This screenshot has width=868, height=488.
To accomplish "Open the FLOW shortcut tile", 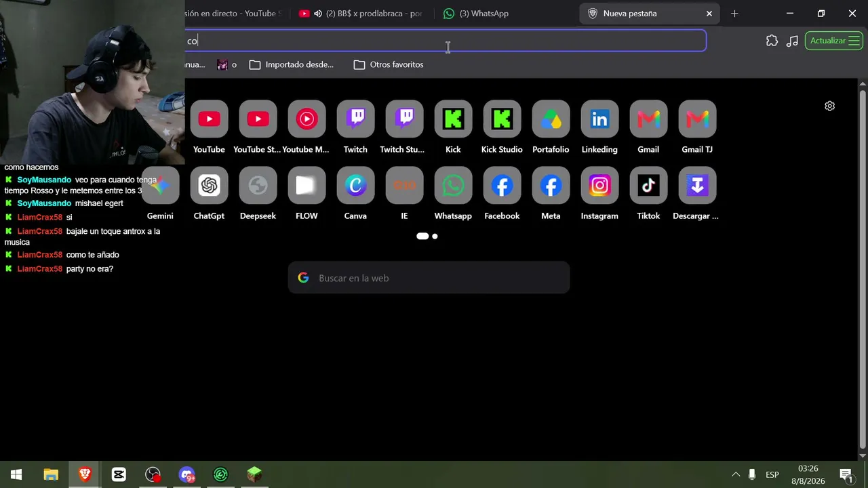I will pyautogui.click(x=307, y=186).
